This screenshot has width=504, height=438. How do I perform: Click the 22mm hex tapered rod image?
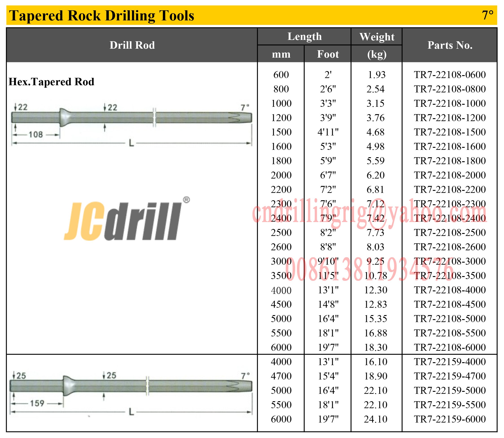[131, 118]
